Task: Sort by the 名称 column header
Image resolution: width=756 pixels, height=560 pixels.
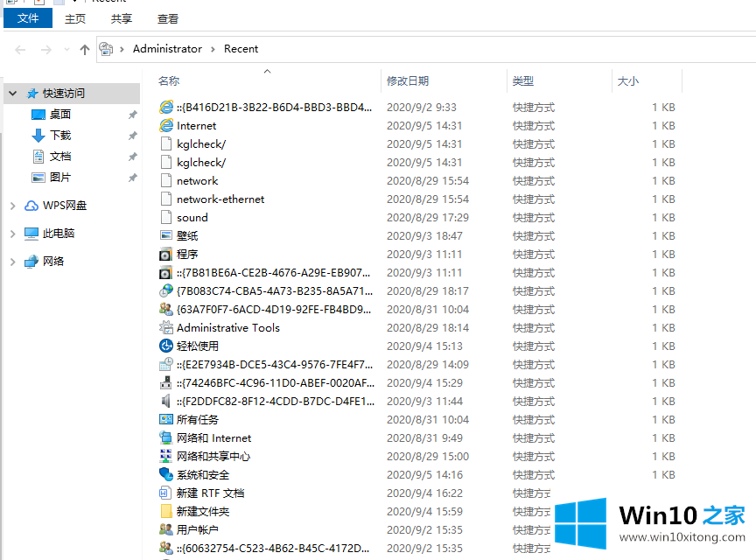Action: [x=169, y=81]
